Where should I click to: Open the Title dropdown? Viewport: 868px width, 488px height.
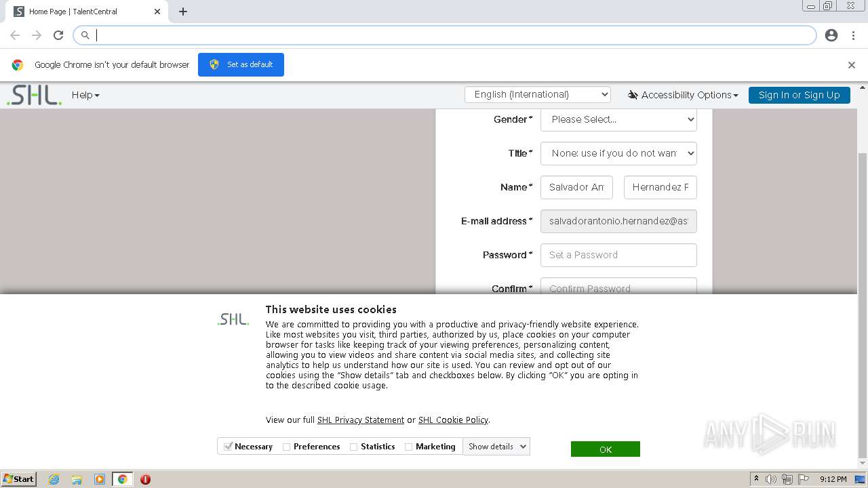618,153
